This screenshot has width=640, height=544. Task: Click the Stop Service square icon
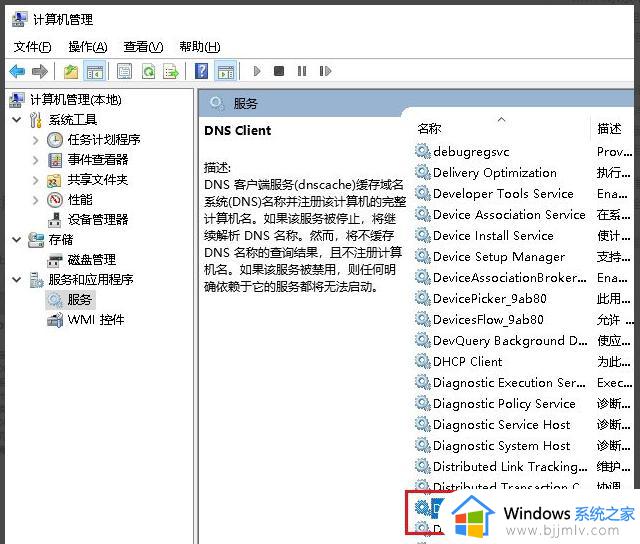pyautogui.click(x=279, y=71)
